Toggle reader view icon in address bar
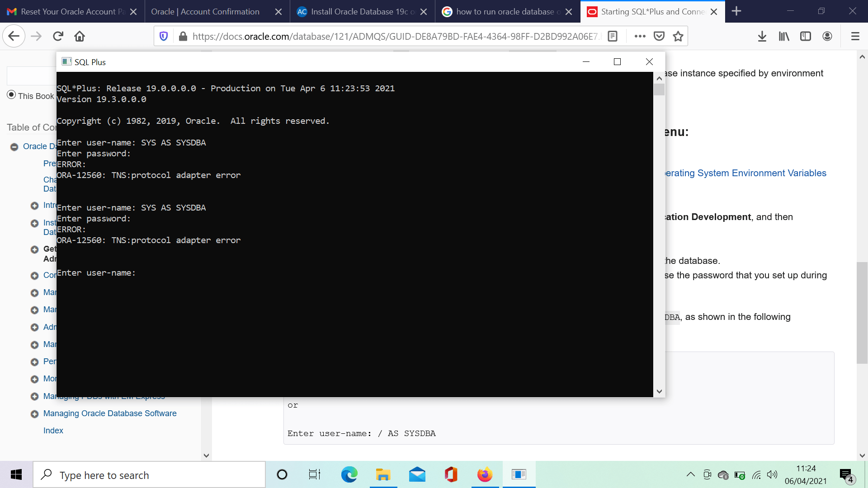Image resolution: width=868 pixels, height=488 pixels. (613, 36)
